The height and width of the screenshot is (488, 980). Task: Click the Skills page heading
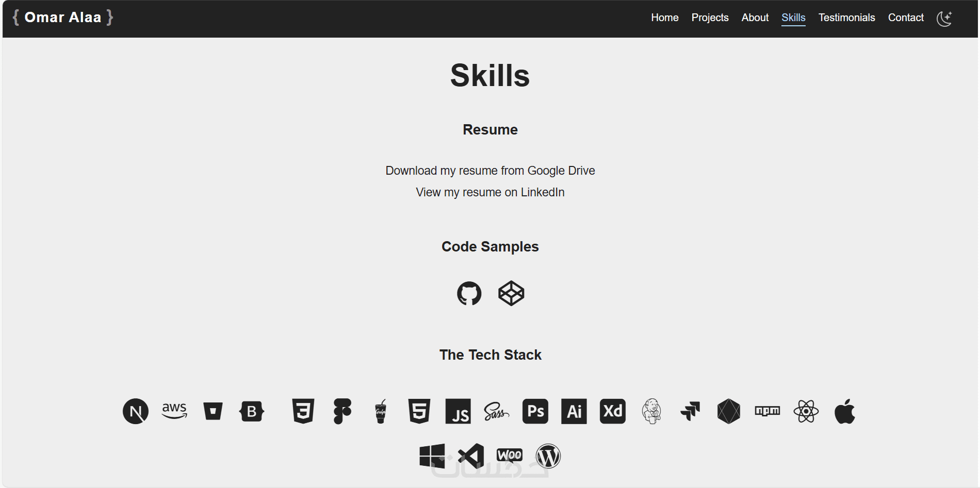pos(490,75)
